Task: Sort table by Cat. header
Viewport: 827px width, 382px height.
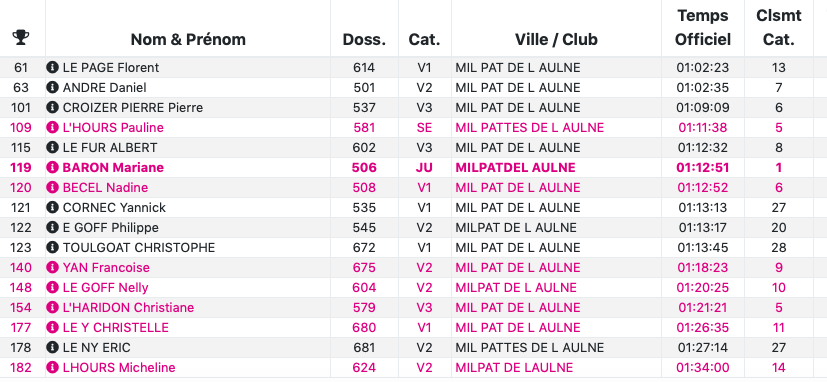Action: [425, 39]
